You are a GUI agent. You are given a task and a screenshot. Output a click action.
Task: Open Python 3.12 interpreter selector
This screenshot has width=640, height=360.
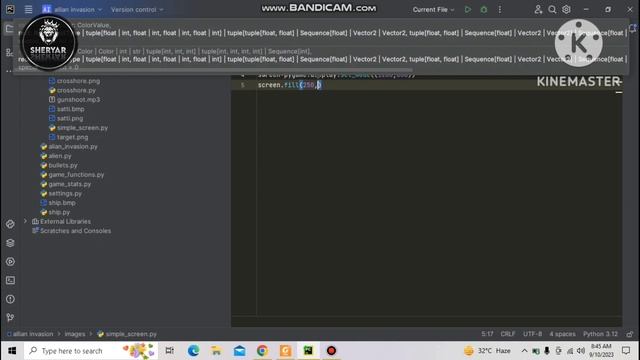(600, 334)
